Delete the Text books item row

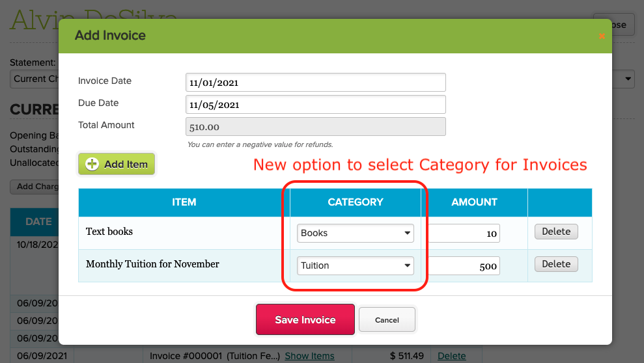556,232
